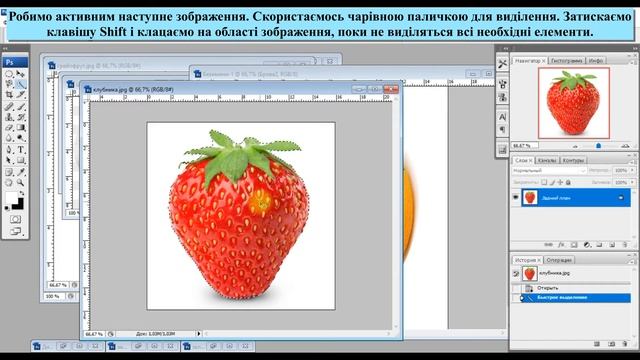Viewport: 640px width, 360px height.
Task: Select the Move tool
Action: pos(21,74)
